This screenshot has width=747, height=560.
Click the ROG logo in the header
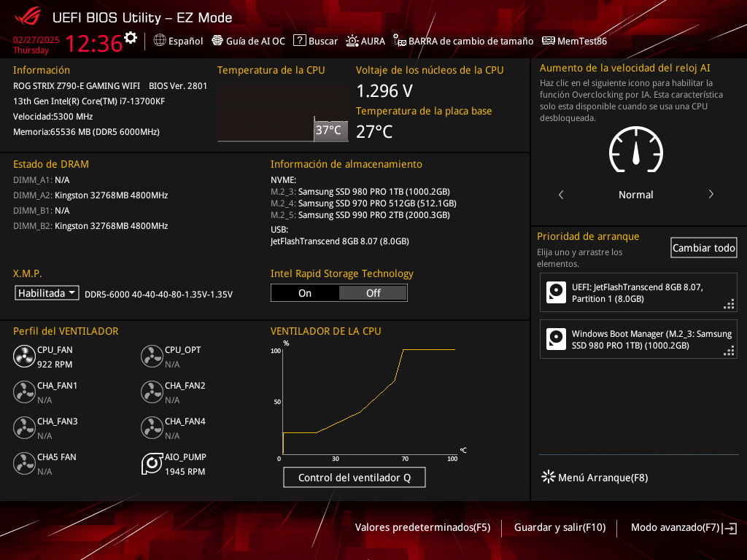point(28,17)
